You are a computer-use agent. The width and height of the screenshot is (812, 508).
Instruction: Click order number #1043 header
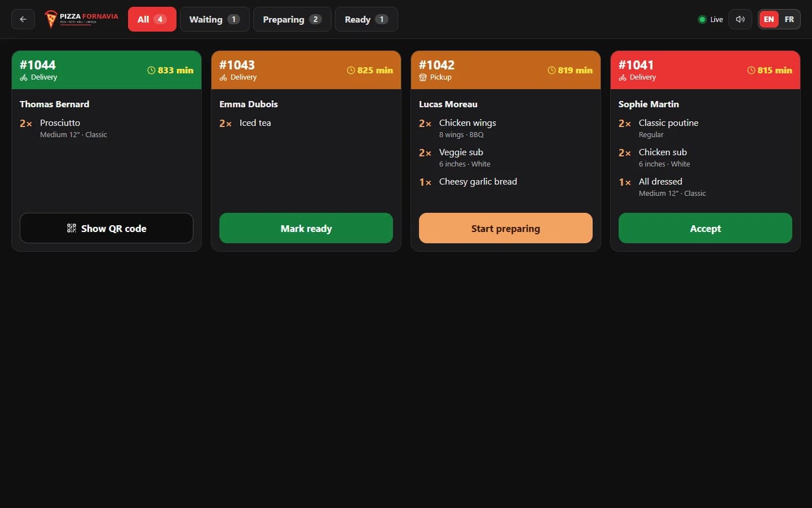coord(237,65)
